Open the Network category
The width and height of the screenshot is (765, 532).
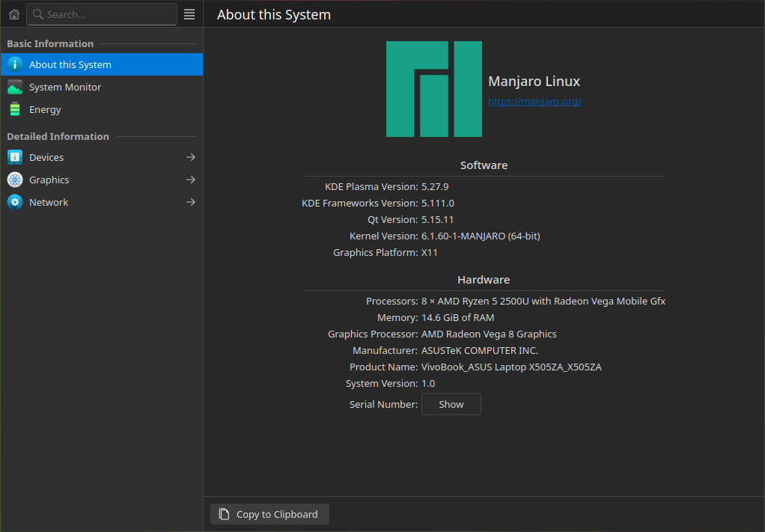(x=102, y=202)
